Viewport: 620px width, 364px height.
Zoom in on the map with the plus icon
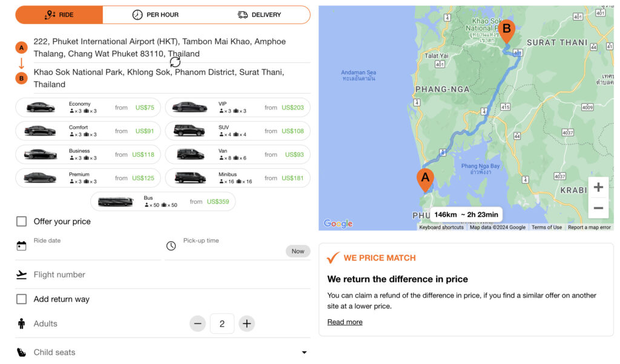(598, 187)
